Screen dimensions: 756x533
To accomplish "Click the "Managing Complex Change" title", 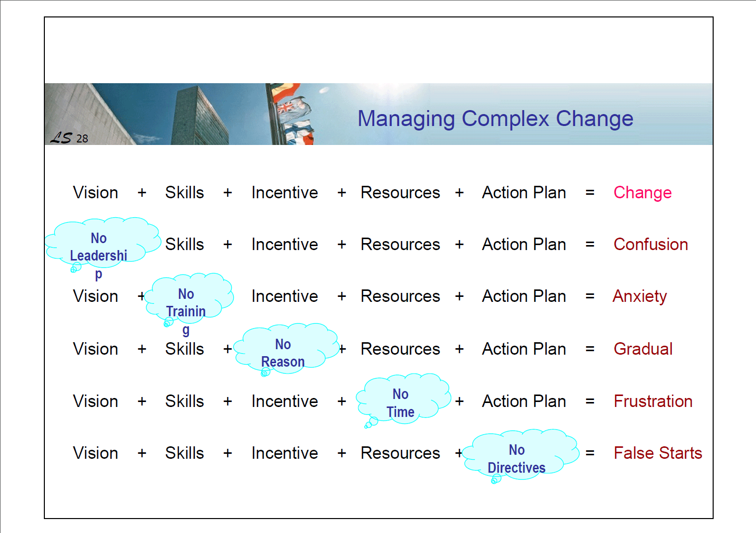I will coord(495,119).
